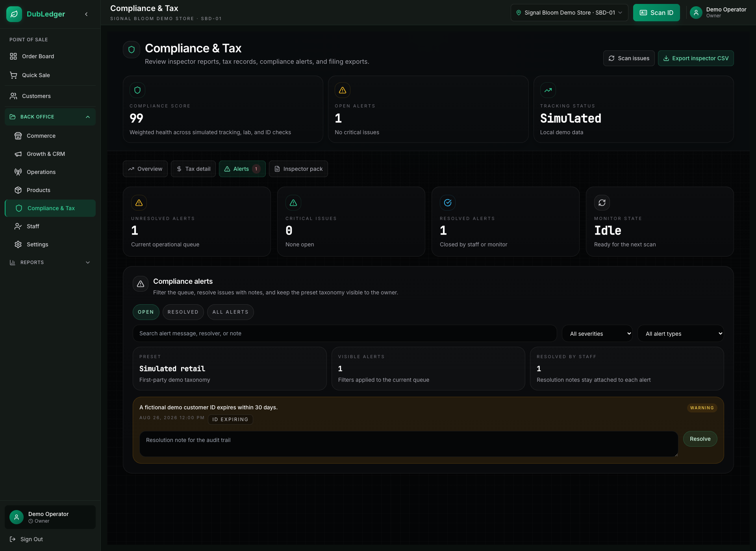Click the Reports bar chart icon

coord(13,263)
